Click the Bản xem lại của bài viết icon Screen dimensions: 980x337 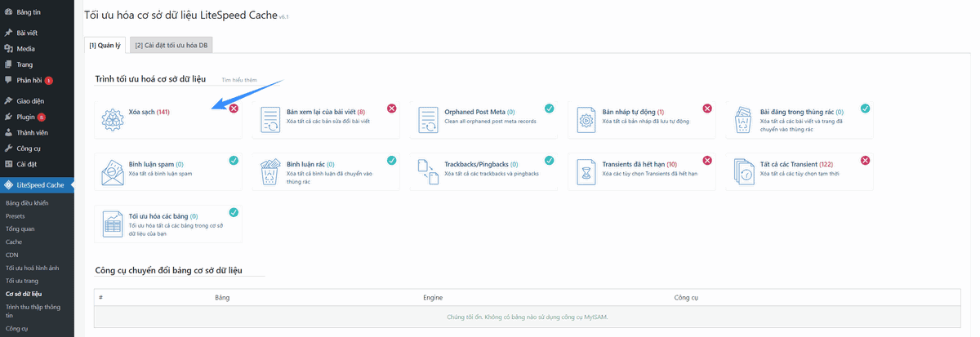269,121
